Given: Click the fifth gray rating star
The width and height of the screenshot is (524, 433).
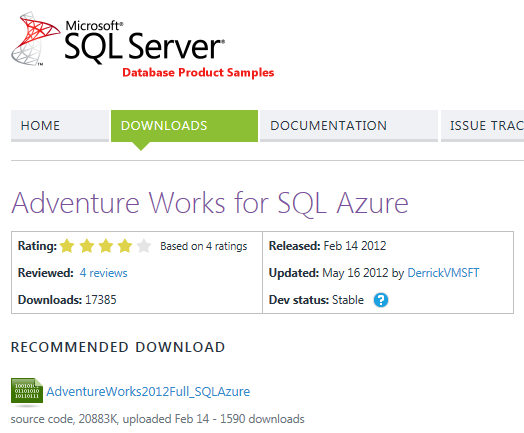Looking at the screenshot, I should click(x=144, y=246).
